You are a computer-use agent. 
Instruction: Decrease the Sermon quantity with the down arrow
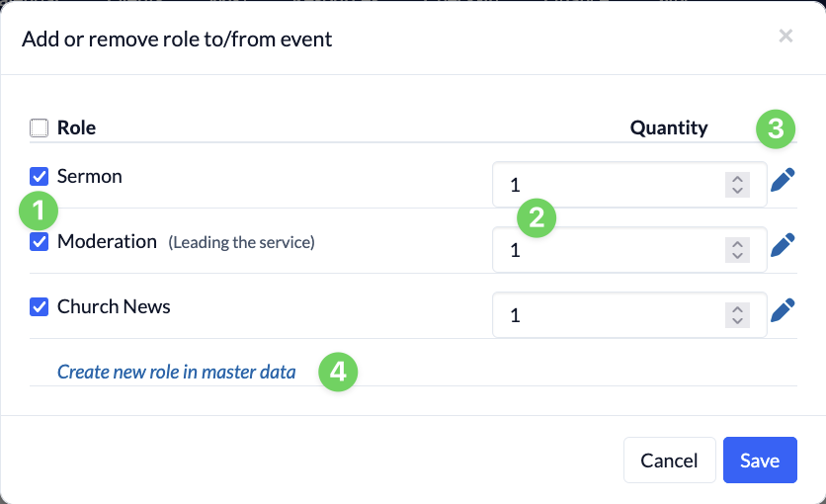point(737,191)
